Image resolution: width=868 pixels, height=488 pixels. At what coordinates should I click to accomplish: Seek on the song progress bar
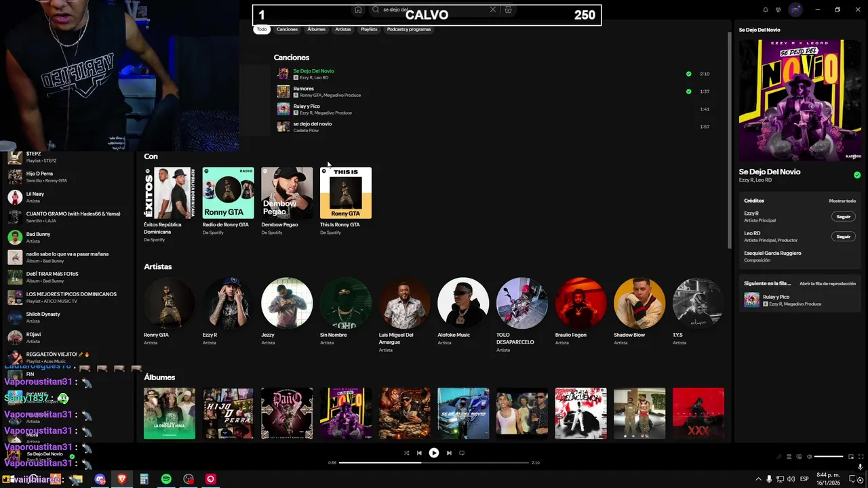(x=434, y=462)
